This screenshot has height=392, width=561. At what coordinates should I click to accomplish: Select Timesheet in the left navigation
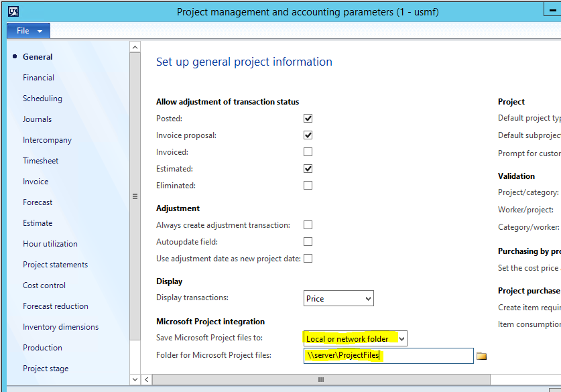(x=40, y=160)
